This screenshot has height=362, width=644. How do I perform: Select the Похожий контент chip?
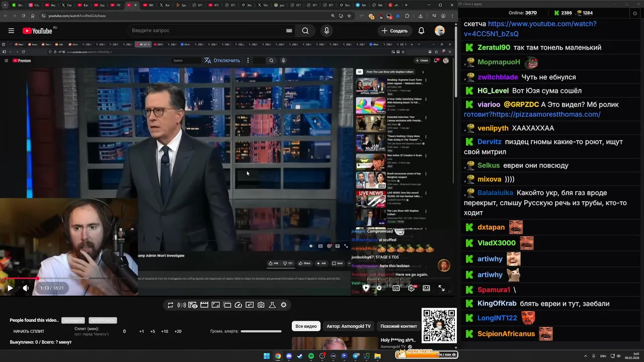click(x=398, y=326)
